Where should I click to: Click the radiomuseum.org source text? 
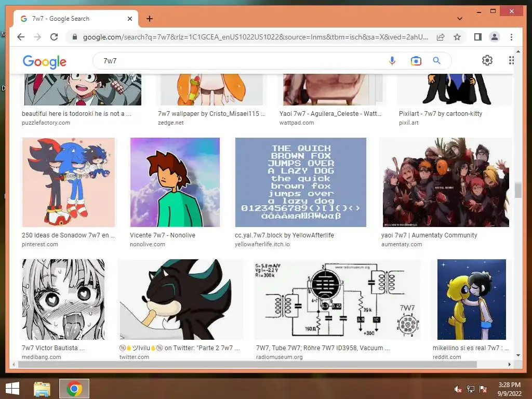point(279,357)
